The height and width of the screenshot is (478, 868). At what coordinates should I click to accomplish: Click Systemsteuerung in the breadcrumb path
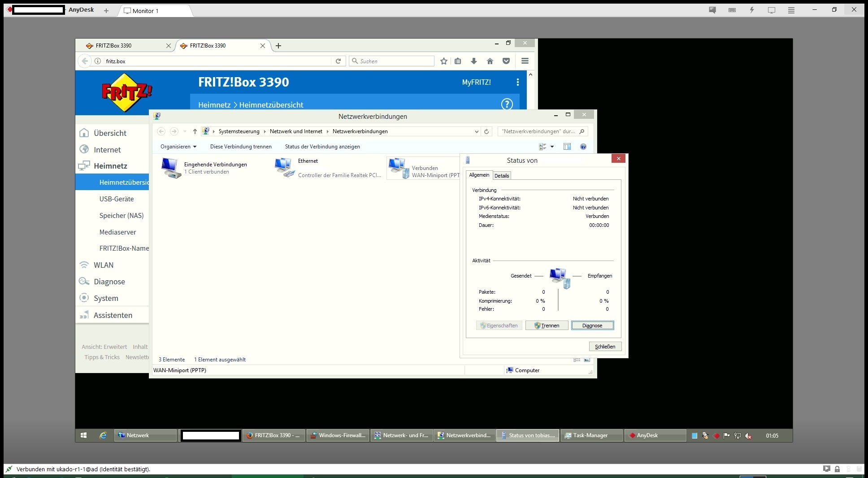239,131
